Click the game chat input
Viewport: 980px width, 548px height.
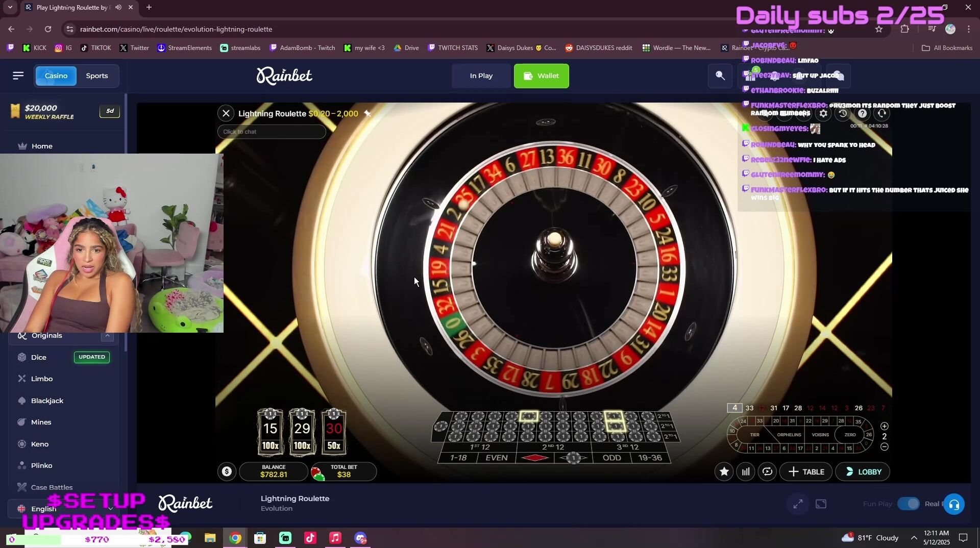(272, 132)
